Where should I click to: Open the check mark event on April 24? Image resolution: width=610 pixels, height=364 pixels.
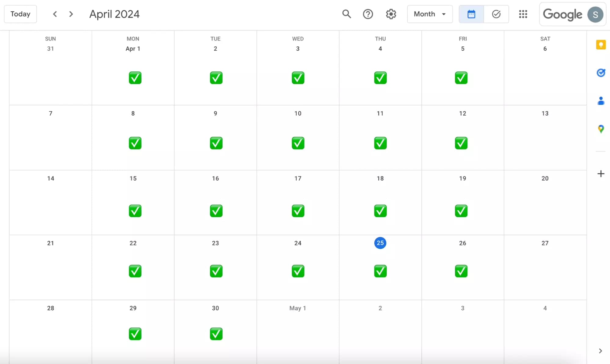(x=298, y=271)
